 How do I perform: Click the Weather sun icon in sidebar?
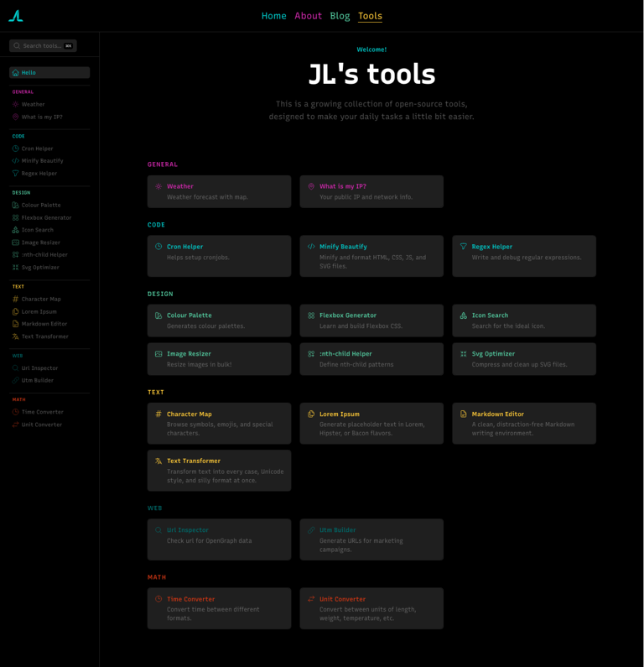point(15,104)
